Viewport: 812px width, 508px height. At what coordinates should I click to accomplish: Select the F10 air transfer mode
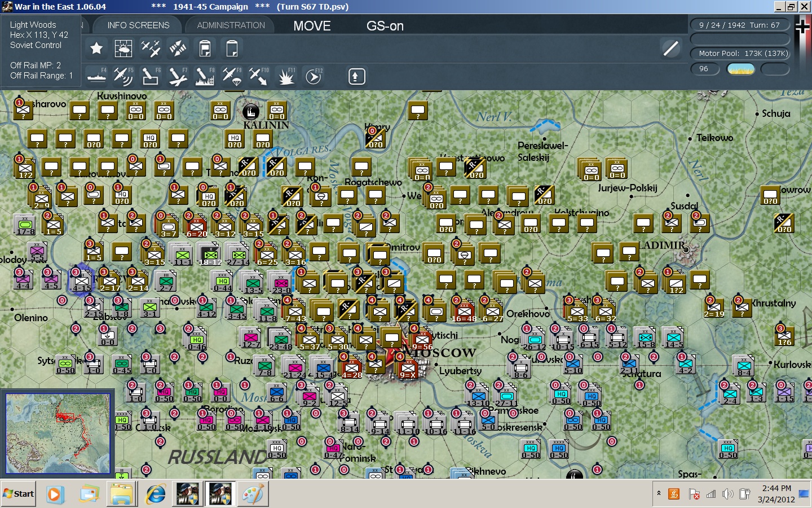258,76
